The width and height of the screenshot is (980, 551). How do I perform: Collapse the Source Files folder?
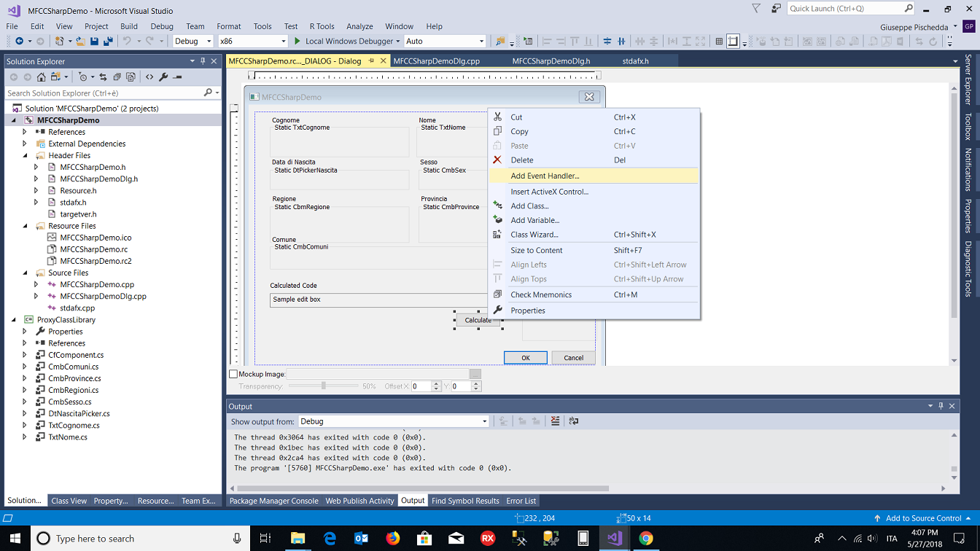[25, 273]
